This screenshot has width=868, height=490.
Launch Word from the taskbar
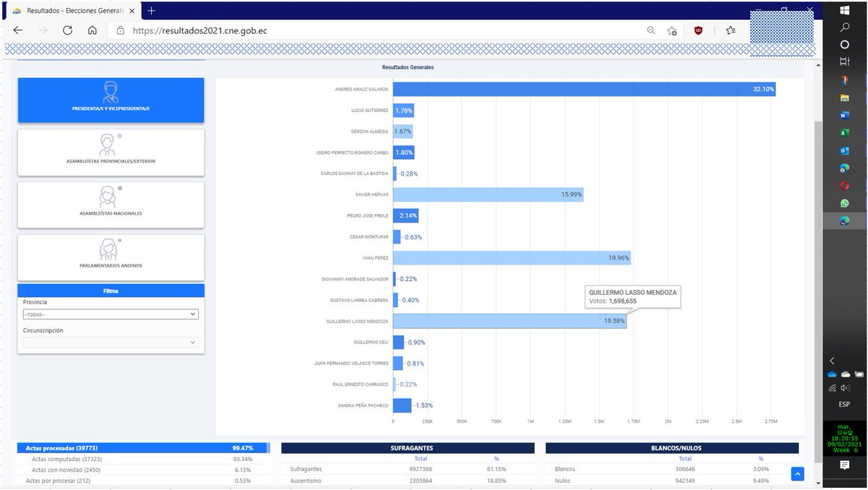click(844, 115)
